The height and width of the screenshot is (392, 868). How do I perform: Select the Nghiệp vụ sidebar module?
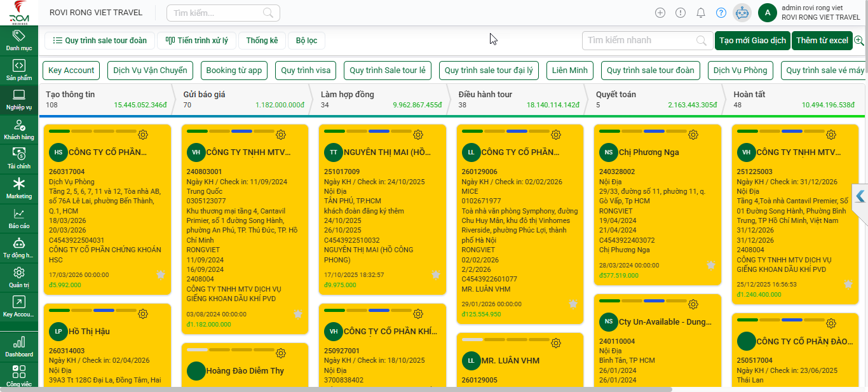click(18, 100)
